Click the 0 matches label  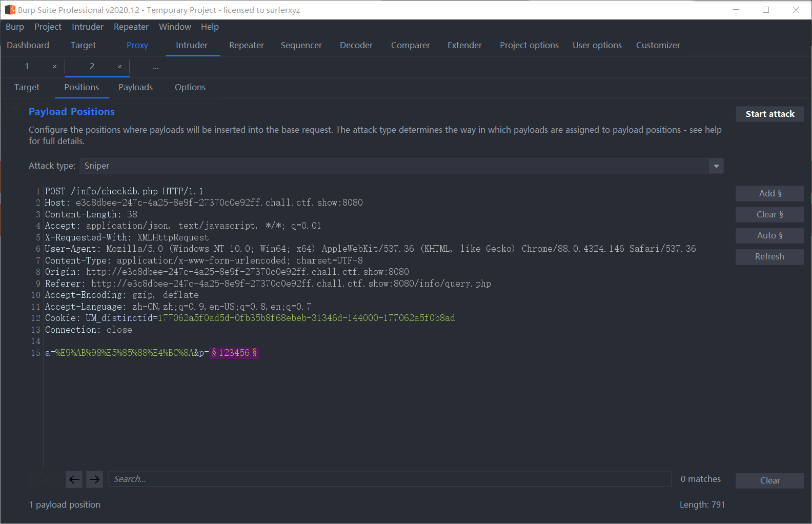tap(701, 479)
